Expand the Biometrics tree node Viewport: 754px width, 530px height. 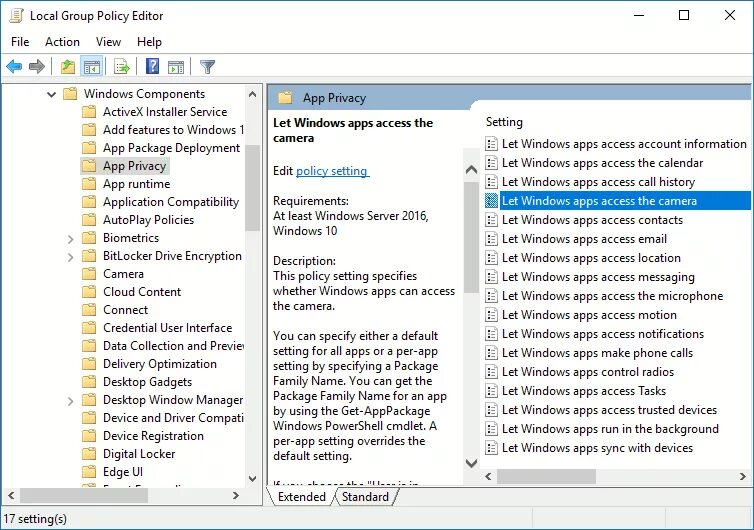click(70, 239)
